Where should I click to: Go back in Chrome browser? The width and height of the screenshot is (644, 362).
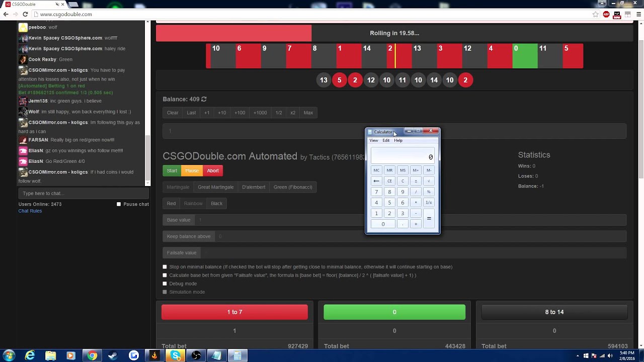click(6, 15)
